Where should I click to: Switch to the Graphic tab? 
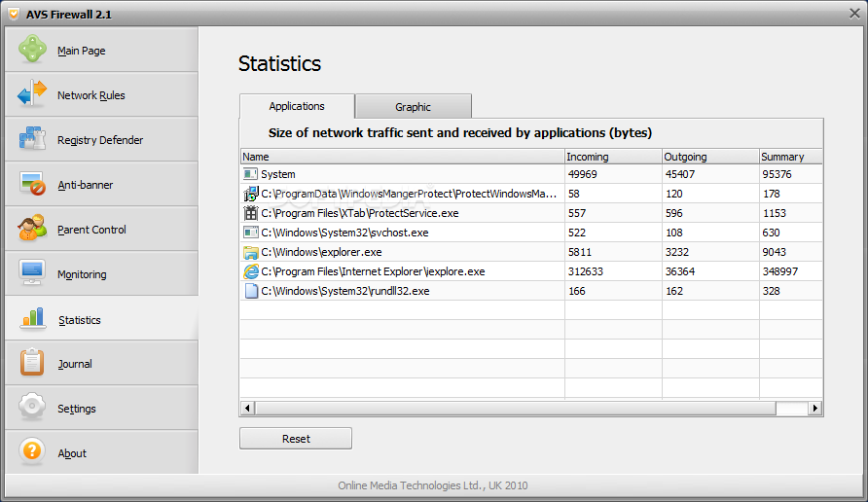tap(413, 106)
